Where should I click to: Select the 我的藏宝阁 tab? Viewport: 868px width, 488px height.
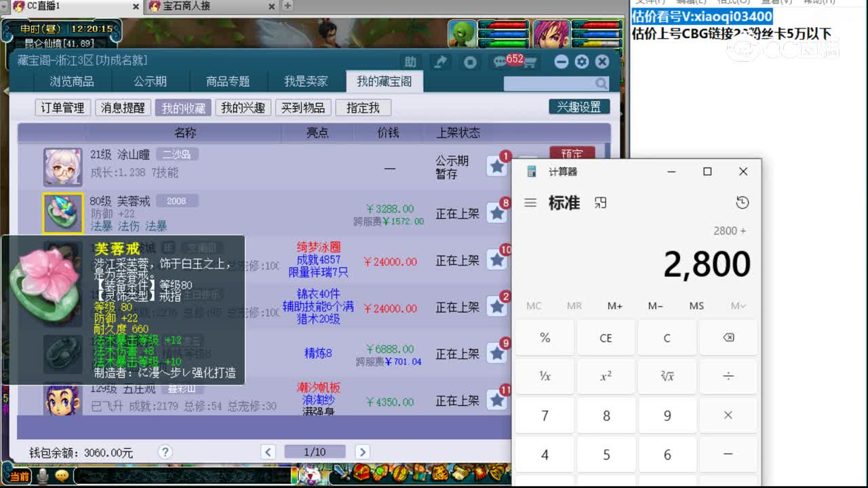point(384,81)
